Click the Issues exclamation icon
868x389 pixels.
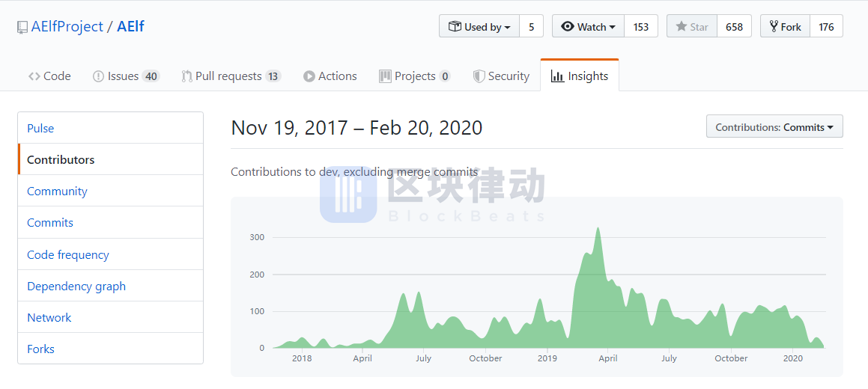(99, 76)
